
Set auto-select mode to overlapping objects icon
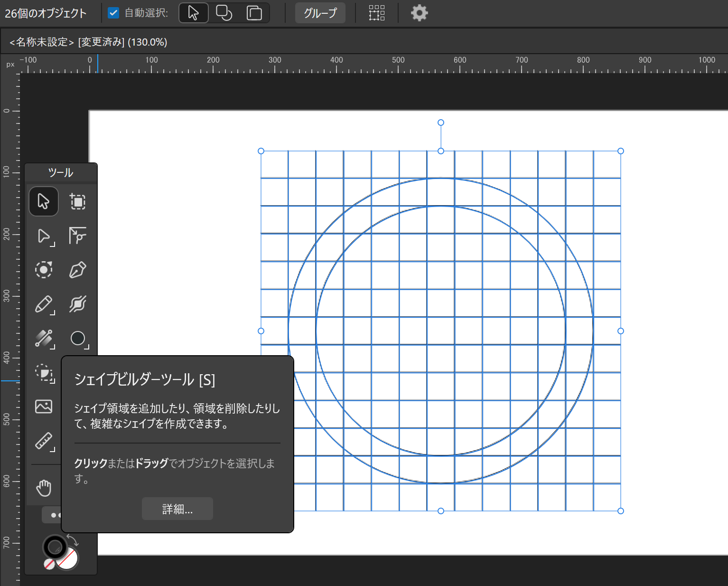point(224,13)
